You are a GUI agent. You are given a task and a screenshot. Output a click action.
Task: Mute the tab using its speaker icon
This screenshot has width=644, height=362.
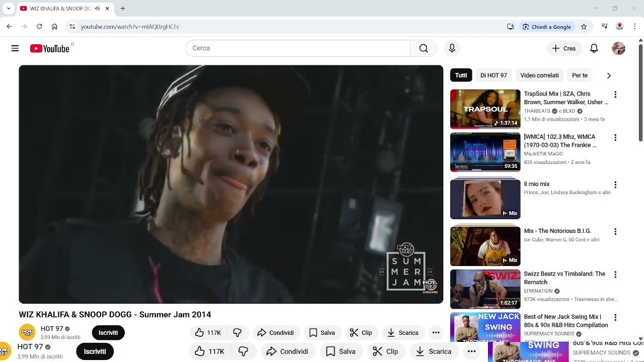pos(97,9)
